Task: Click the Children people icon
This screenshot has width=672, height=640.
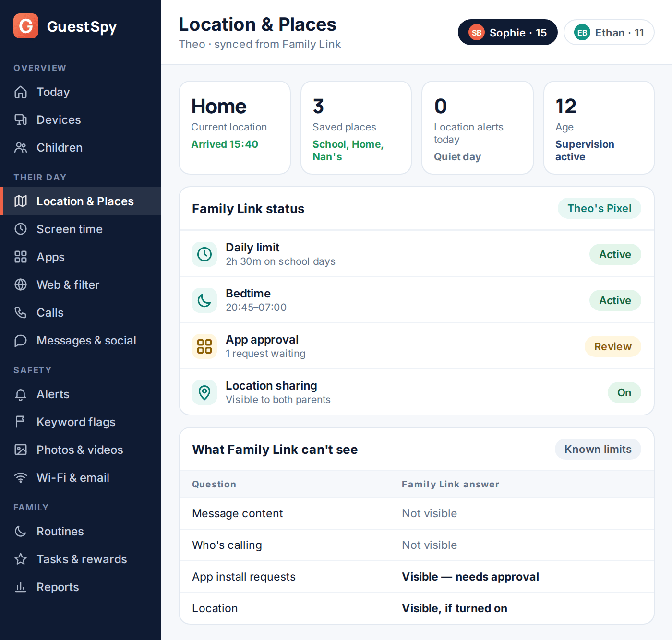Action: tap(21, 147)
